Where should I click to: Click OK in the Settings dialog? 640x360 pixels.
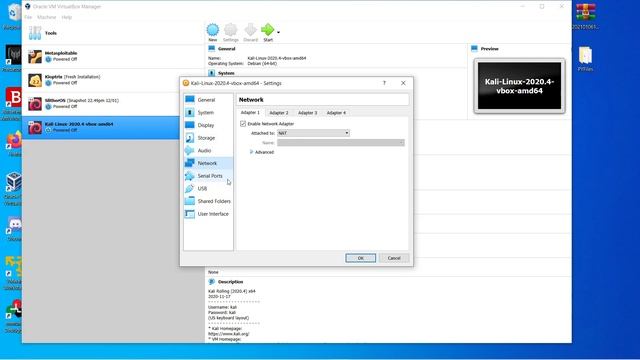click(x=360, y=258)
